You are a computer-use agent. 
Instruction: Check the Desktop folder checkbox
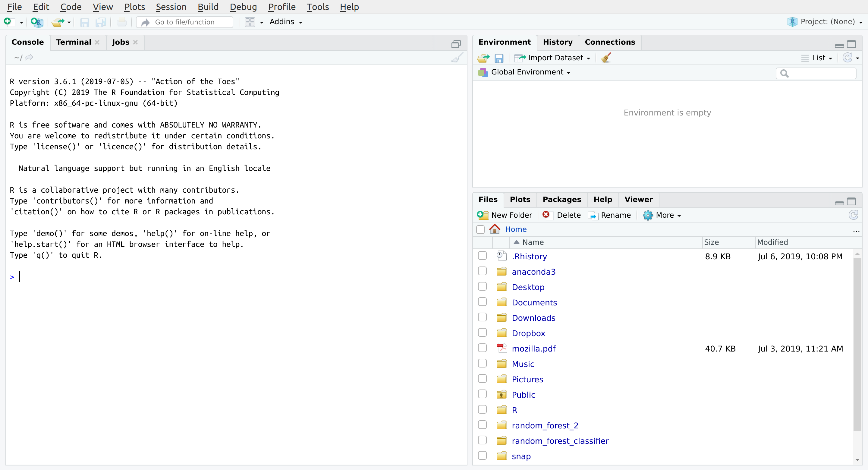tap(483, 286)
